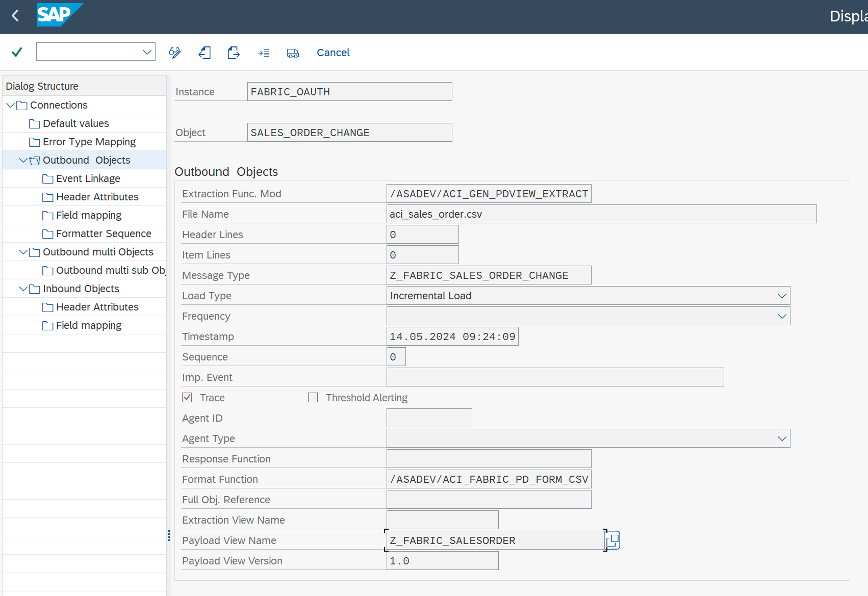Click the green checkmark Enter icon
Image resolution: width=868 pixels, height=596 pixels.
click(x=17, y=52)
